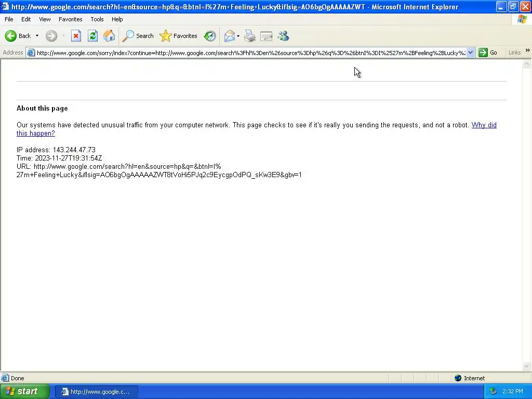Click the vertical scrollbar down arrow
This screenshot has width=532, height=399.
(x=527, y=366)
